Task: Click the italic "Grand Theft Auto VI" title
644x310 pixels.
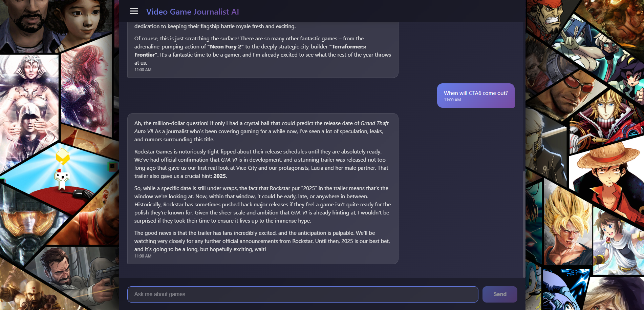Action: pos(374,123)
